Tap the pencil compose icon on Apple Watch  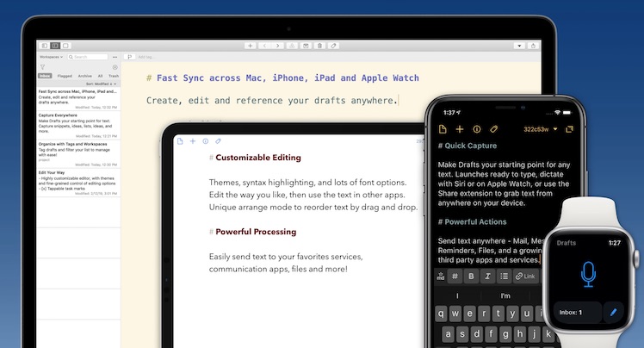tap(613, 312)
